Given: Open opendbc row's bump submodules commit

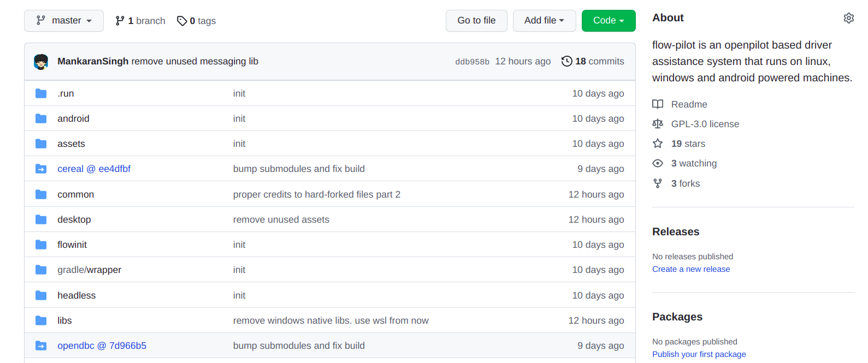Looking at the screenshot, I should 299,346.
